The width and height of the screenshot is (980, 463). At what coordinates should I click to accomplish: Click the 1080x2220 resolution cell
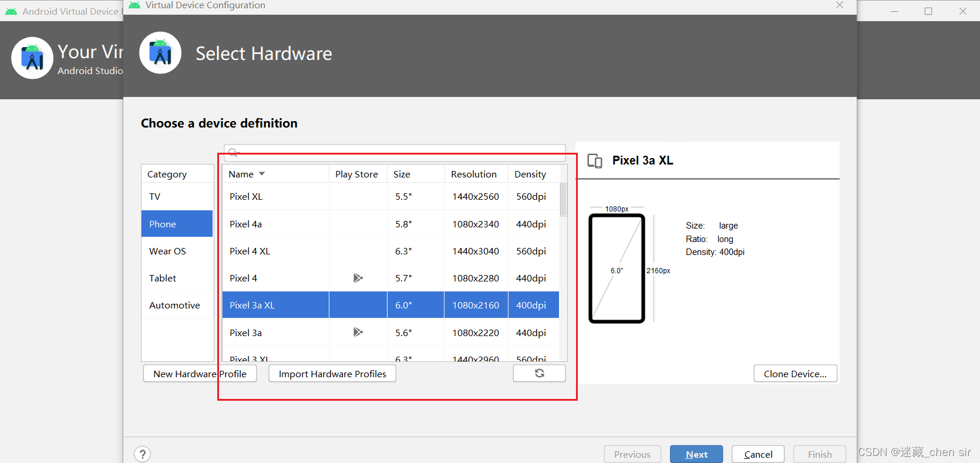tap(476, 333)
